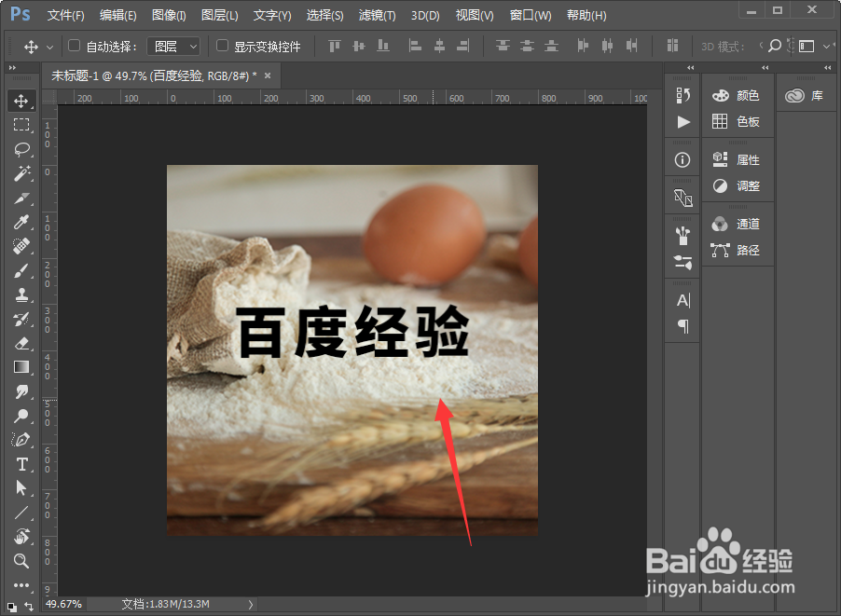Select the Pen tool

[21, 440]
